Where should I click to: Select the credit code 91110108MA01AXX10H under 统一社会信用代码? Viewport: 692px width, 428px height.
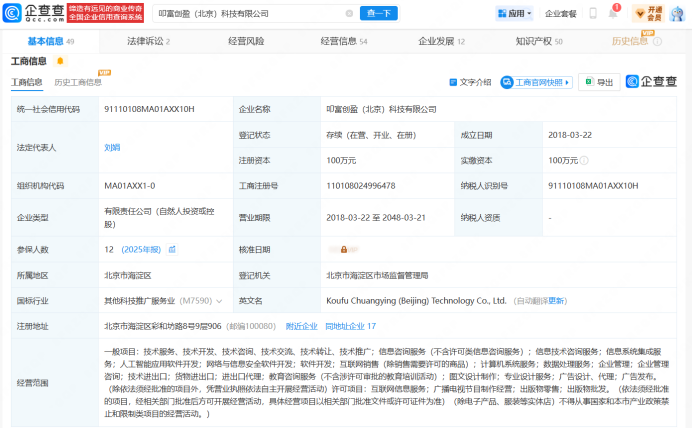point(149,109)
